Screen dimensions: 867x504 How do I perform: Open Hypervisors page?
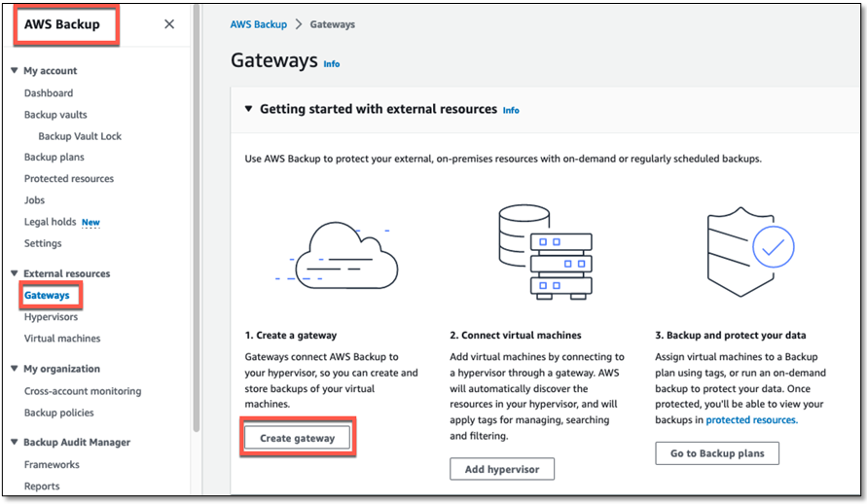coord(51,316)
